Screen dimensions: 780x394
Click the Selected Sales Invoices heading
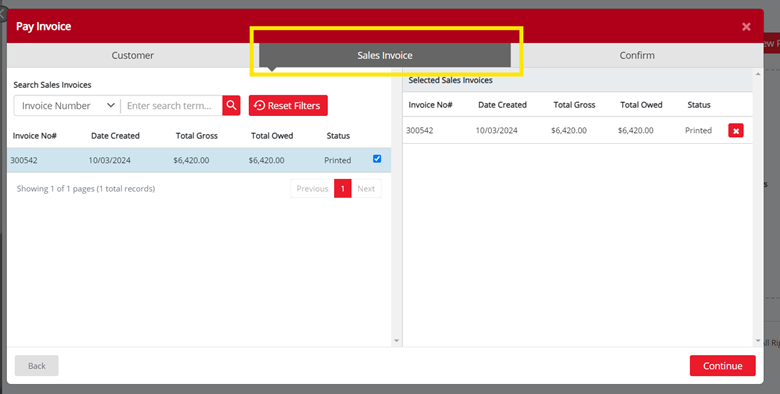point(450,80)
